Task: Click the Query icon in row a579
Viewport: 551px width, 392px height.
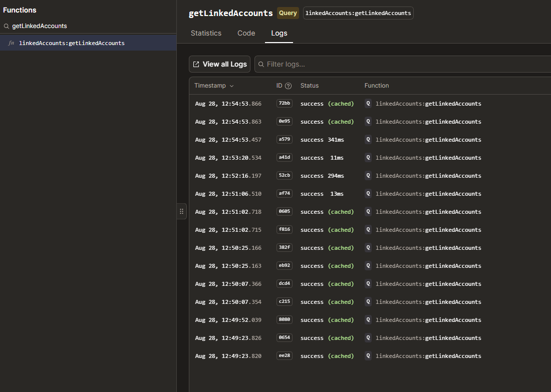Action: [x=368, y=140]
